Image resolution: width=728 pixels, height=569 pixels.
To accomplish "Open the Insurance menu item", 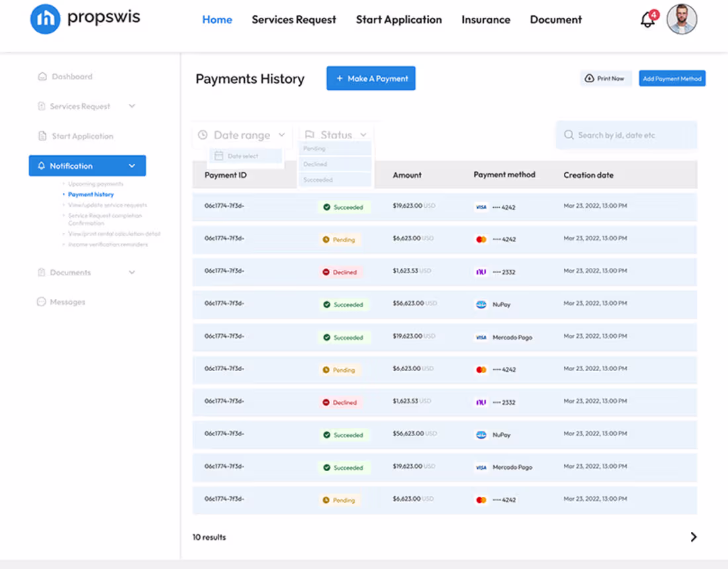I will [x=486, y=19].
